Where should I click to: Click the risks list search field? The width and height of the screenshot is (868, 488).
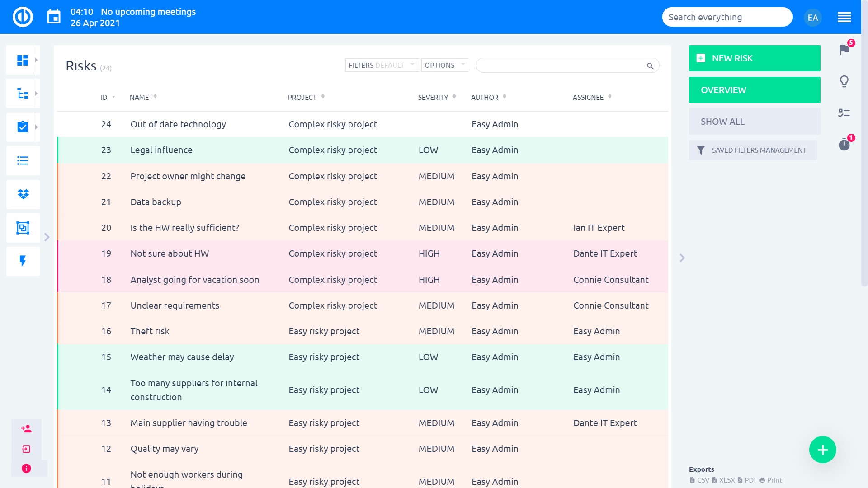coord(561,66)
